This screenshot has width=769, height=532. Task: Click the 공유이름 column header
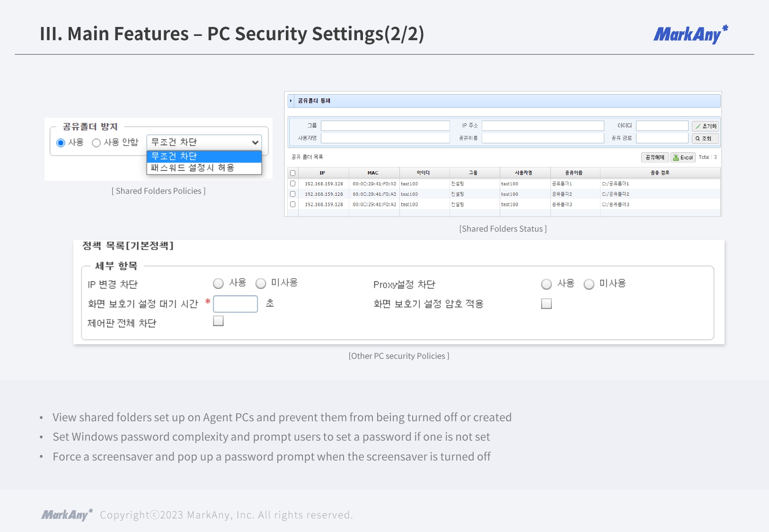(x=574, y=173)
